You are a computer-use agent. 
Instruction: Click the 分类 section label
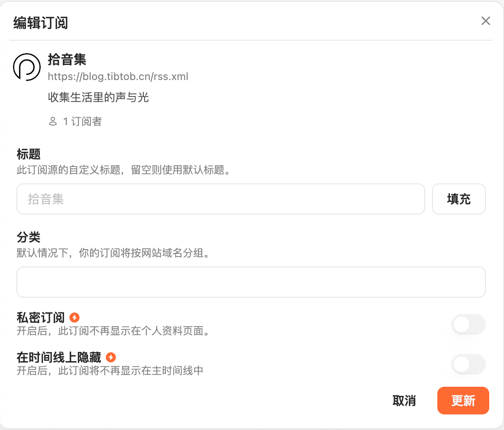pyautogui.click(x=29, y=237)
